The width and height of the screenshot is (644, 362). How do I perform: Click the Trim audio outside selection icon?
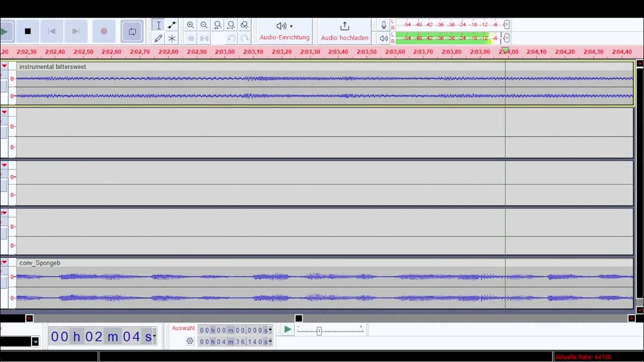click(x=191, y=38)
